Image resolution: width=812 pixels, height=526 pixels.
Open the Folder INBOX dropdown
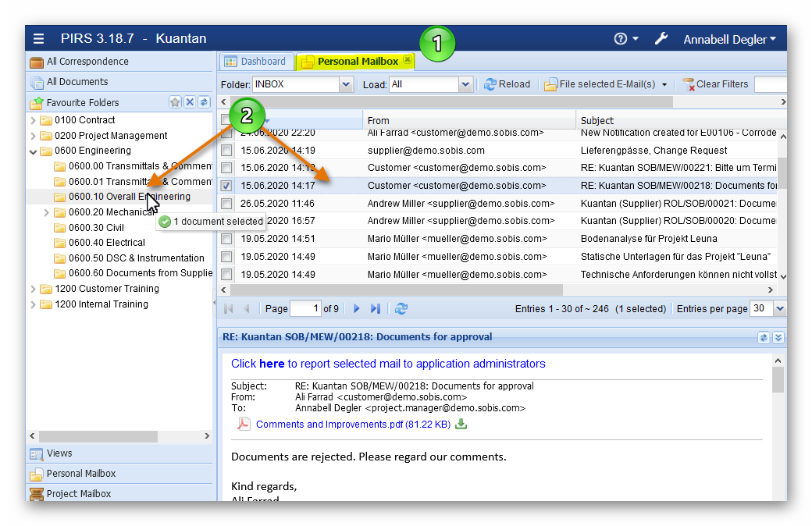pos(347,84)
